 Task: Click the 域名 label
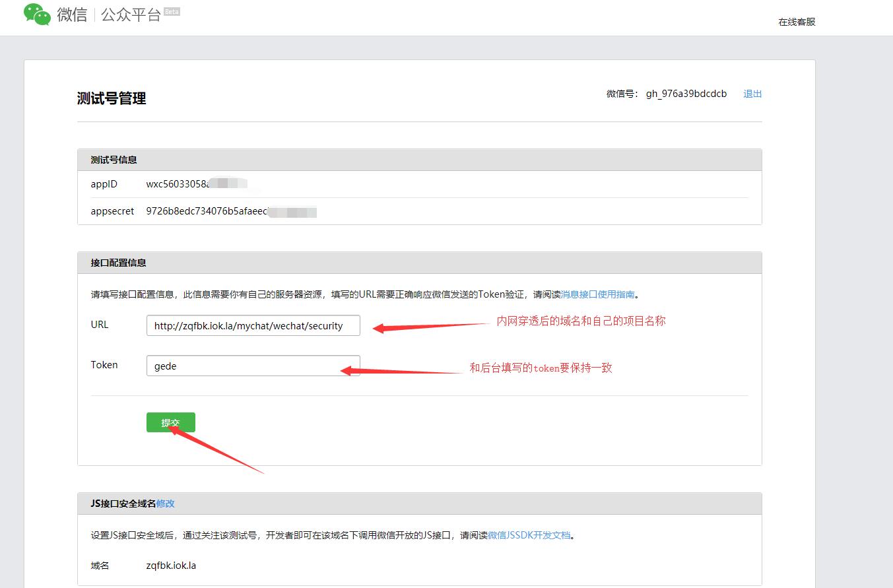100,566
